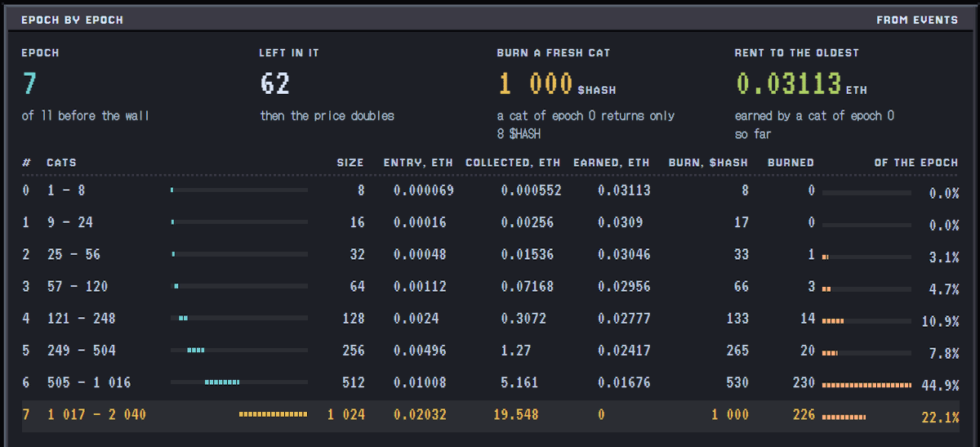Click the rent value 0.03113 ETH
980x447 pixels.
(x=801, y=83)
